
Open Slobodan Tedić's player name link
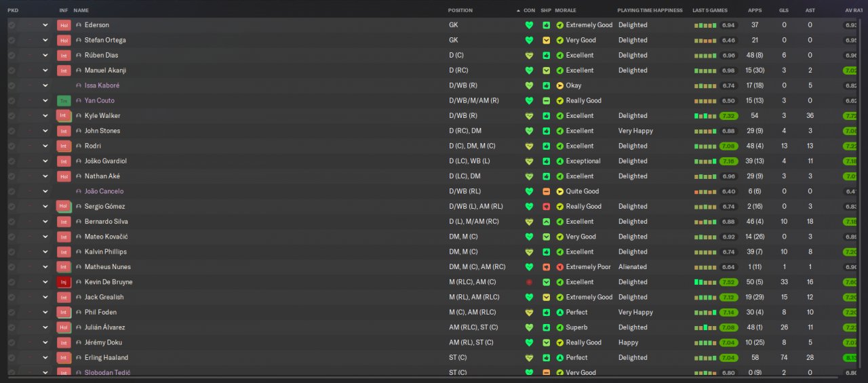pyautogui.click(x=107, y=373)
